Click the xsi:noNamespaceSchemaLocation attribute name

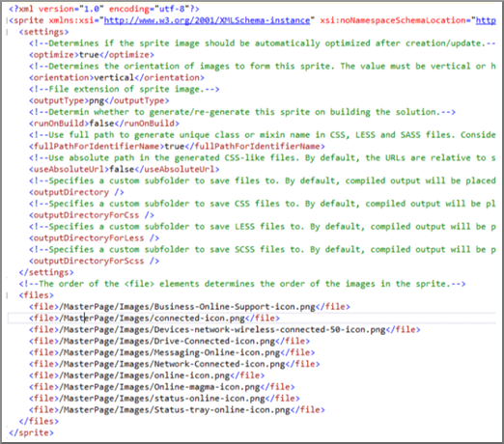(393, 20)
